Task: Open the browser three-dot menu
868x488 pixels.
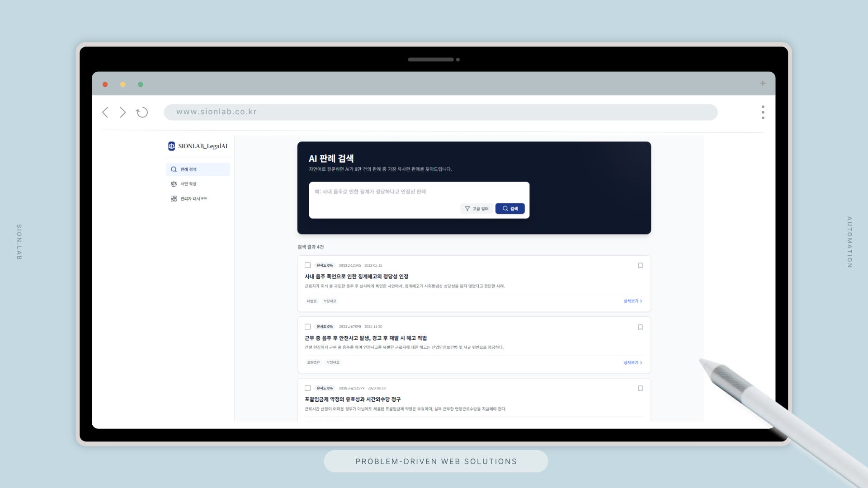Action: click(763, 113)
